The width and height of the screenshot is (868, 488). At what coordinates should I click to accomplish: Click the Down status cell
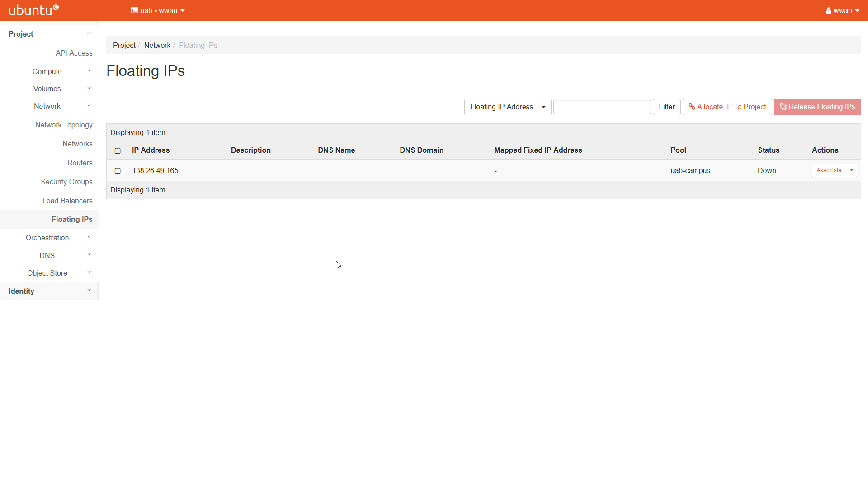click(x=767, y=170)
